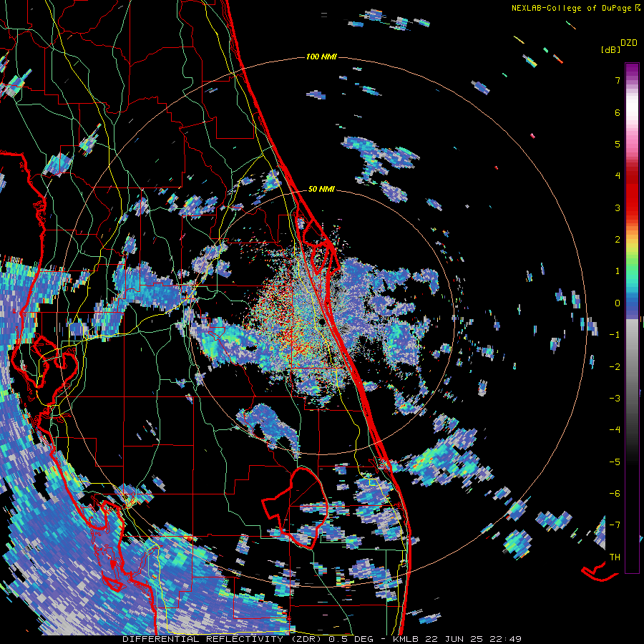Click the '-3' value on color scale
The image size is (644, 644).
[x=615, y=399]
